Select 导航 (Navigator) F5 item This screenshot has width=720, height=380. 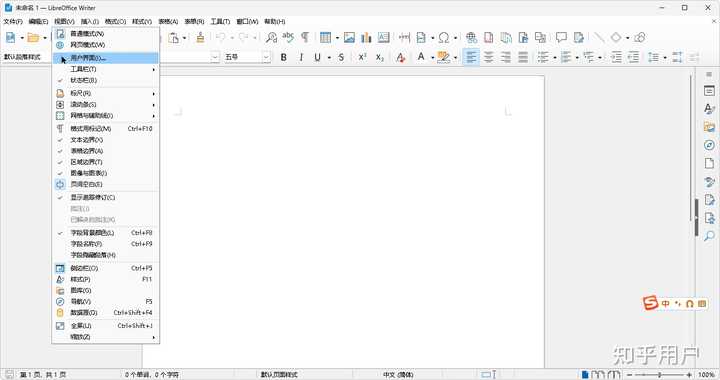click(106, 302)
